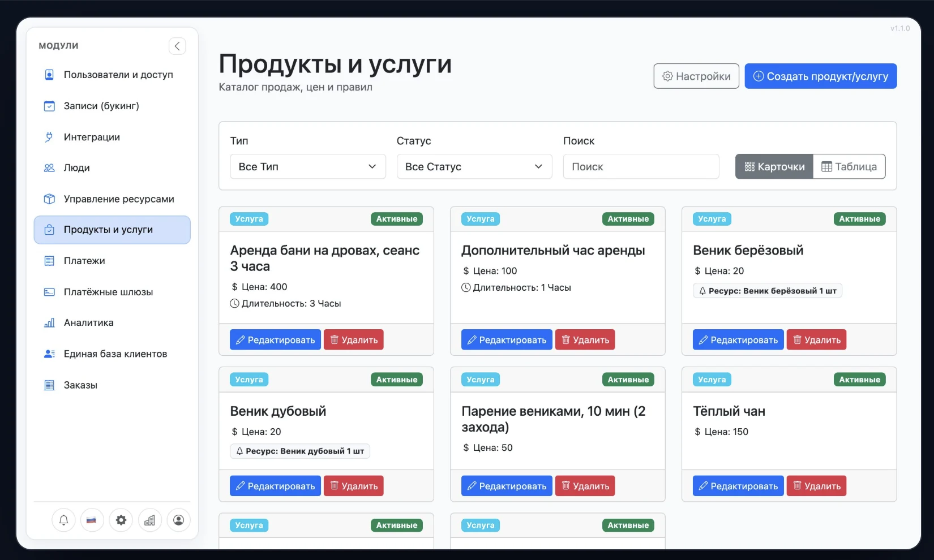This screenshot has height=560, width=934.
Task: Edit the Аренда бани на дровах service
Action: pos(275,339)
